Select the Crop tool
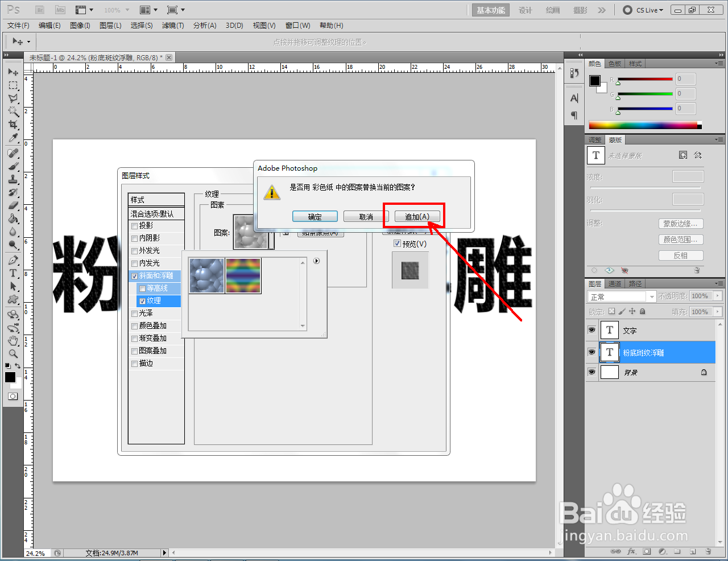 (13, 125)
